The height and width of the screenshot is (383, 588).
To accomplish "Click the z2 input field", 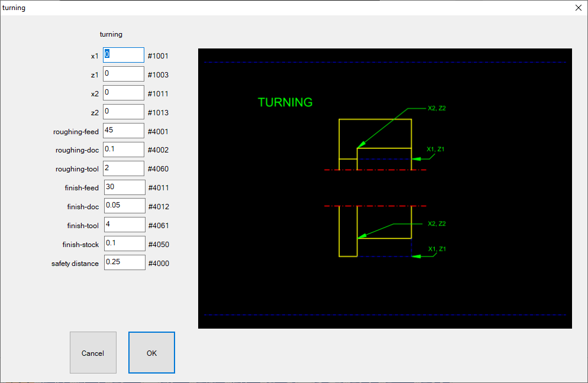I will pos(124,112).
